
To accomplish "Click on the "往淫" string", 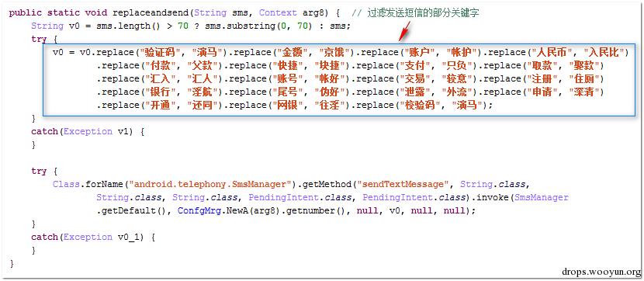I will pyautogui.click(x=331, y=105).
